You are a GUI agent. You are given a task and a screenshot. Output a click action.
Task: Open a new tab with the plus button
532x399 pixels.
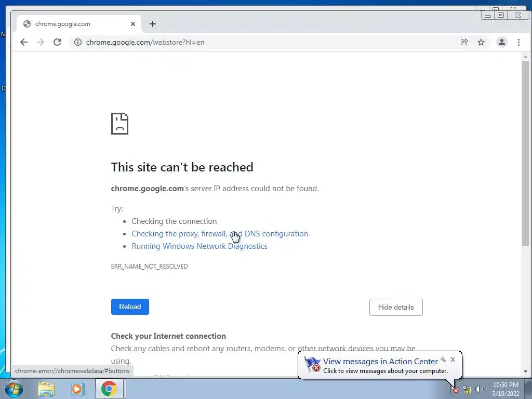(153, 24)
